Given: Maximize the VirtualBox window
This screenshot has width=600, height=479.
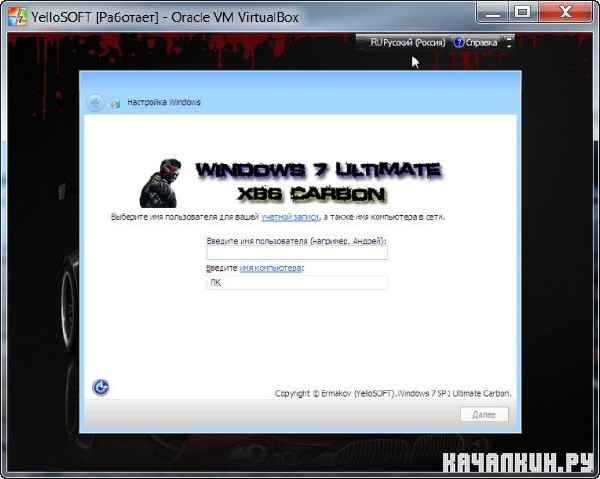Looking at the screenshot, I should pyautogui.click(x=523, y=13).
